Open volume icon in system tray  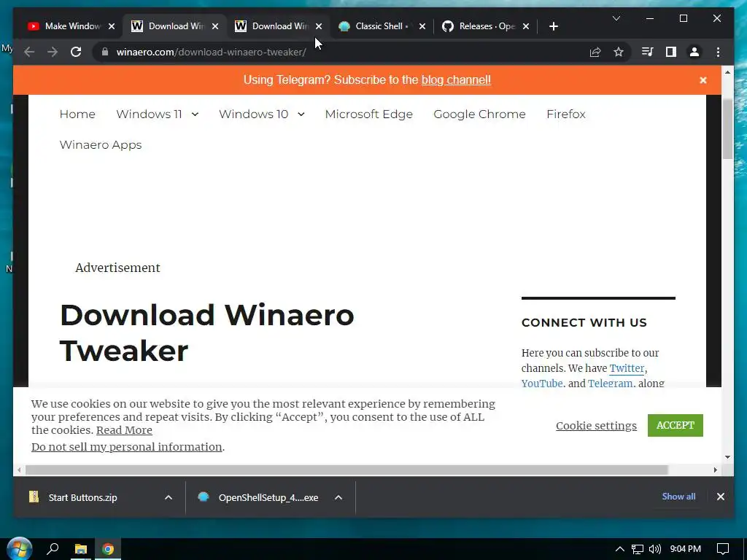[654, 549]
